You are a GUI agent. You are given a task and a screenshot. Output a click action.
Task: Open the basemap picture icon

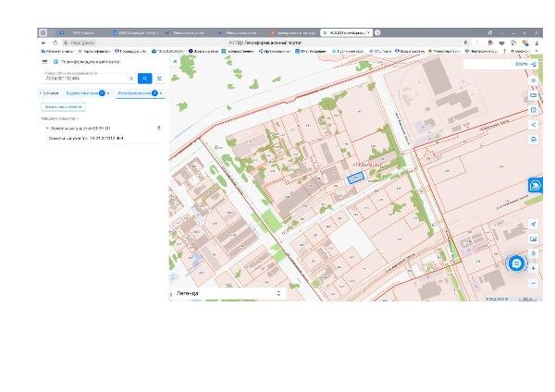534,239
